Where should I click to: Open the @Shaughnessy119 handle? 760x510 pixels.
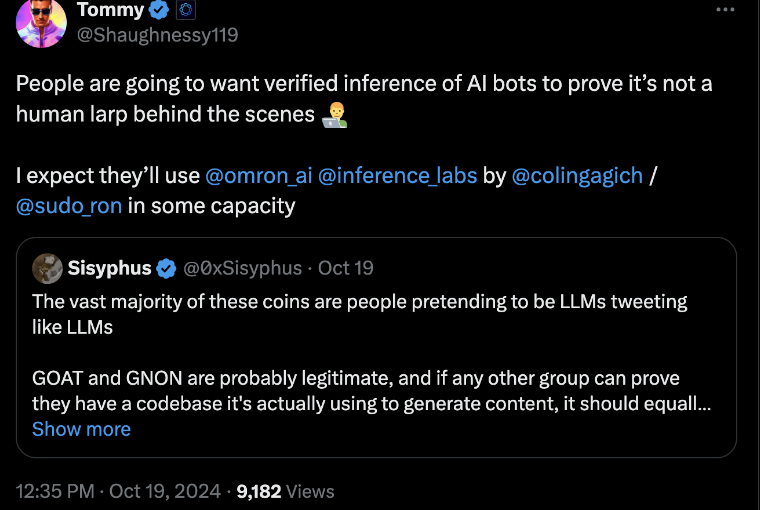(x=157, y=35)
